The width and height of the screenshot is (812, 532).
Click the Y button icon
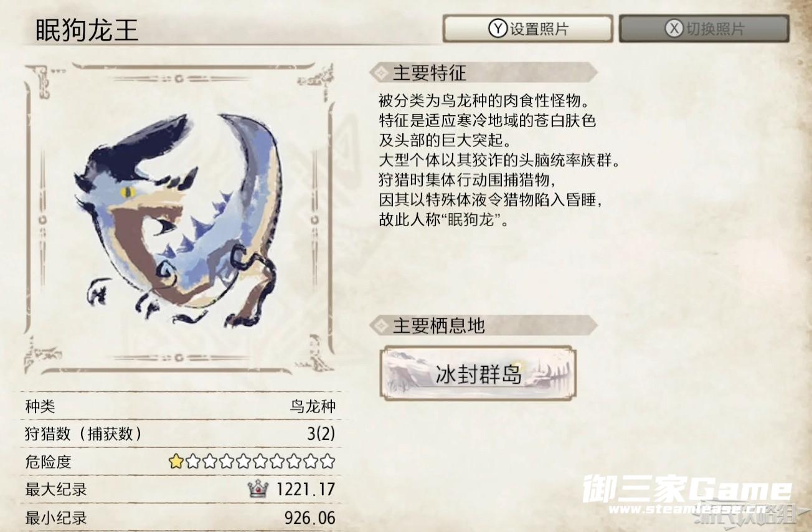coord(498,29)
